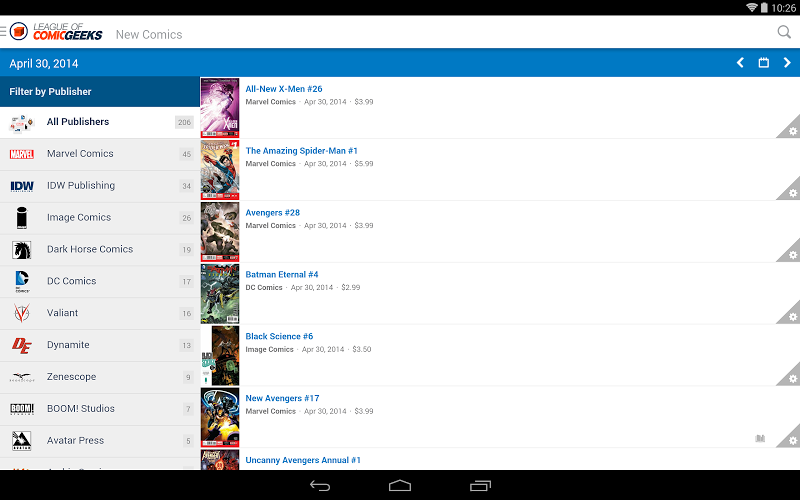
Task: Tap Amazing Spider-Man #1 cover thumbnail
Action: point(220,170)
